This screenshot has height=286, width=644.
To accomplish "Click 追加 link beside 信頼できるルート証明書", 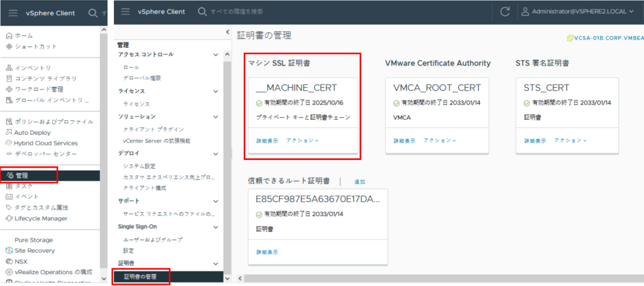I will pos(360,181).
